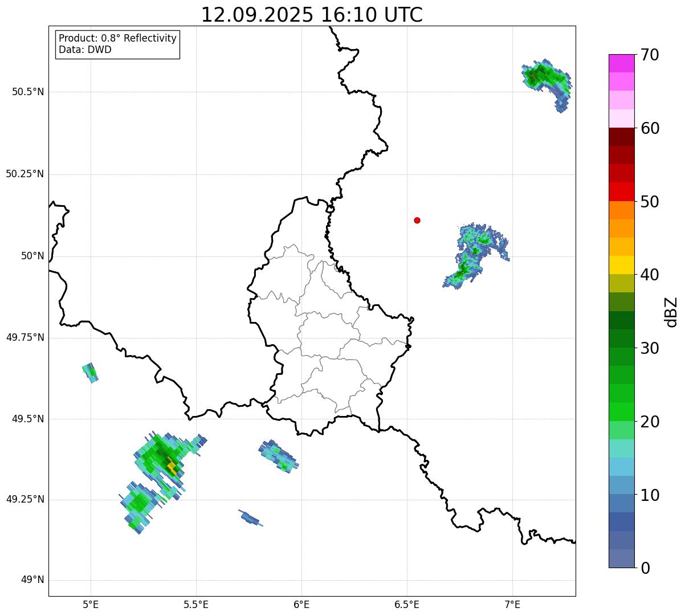Click the colorbar tick label '40'
Image resolution: width=685 pixels, height=616 pixels.
[650, 275]
